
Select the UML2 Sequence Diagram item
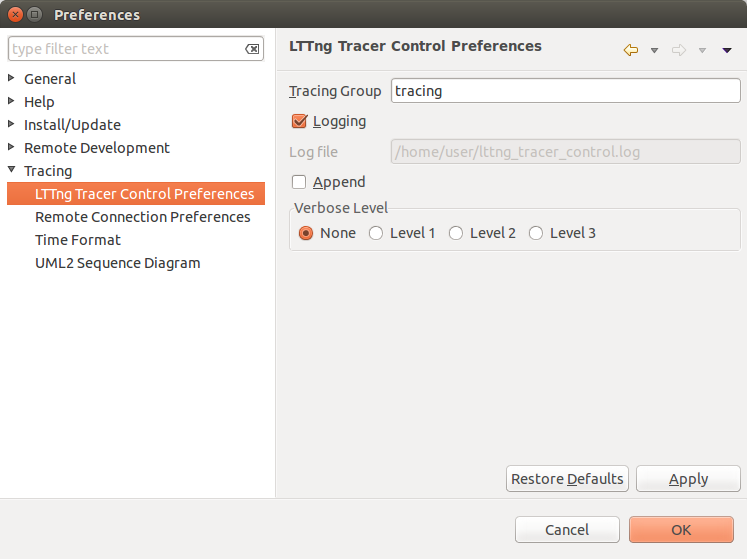click(117, 263)
